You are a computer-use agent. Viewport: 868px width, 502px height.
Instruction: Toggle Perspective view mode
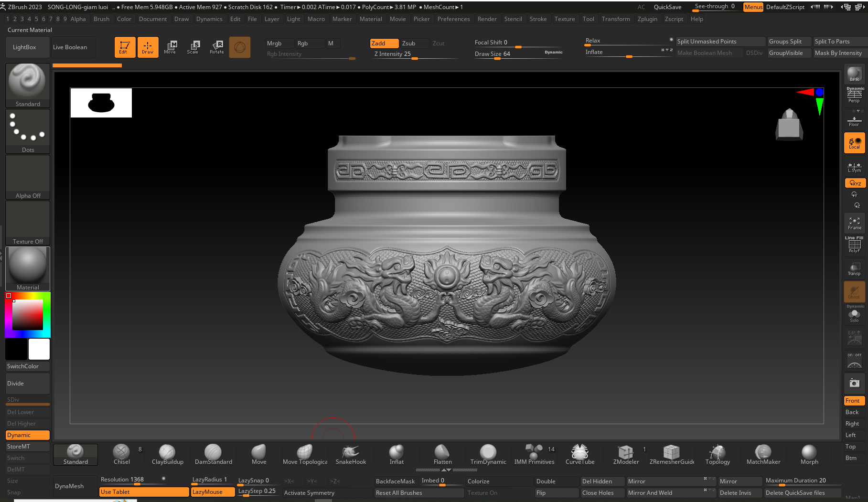click(854, 96)
